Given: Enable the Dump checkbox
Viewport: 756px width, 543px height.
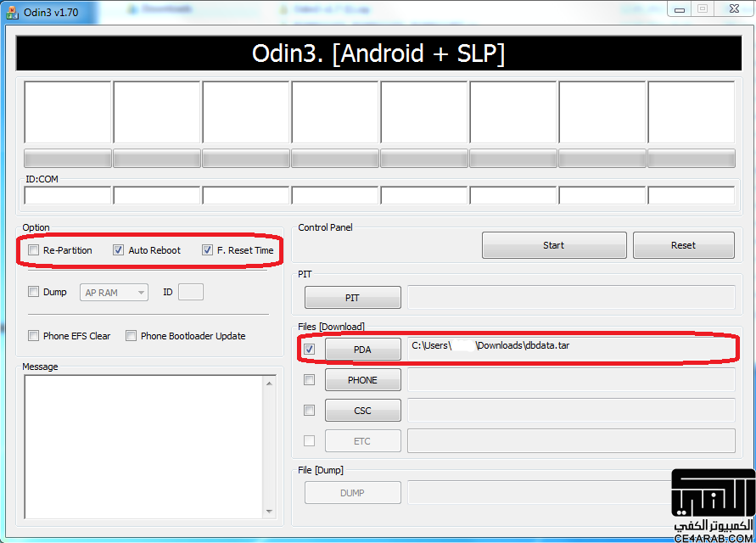Looking at the screenshot, I should click(33, 291).
